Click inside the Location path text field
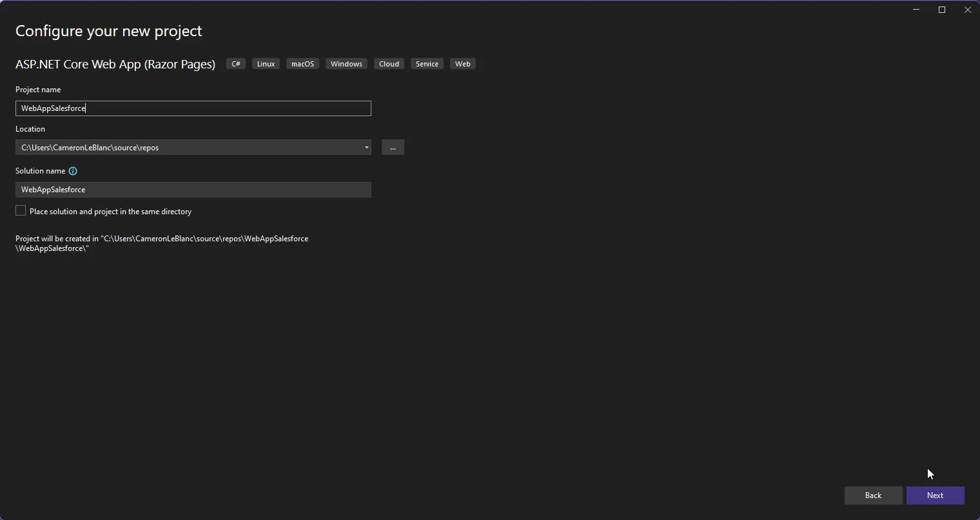Image resolution: width=980 pixels, height=520 pixels. (187, 148)
